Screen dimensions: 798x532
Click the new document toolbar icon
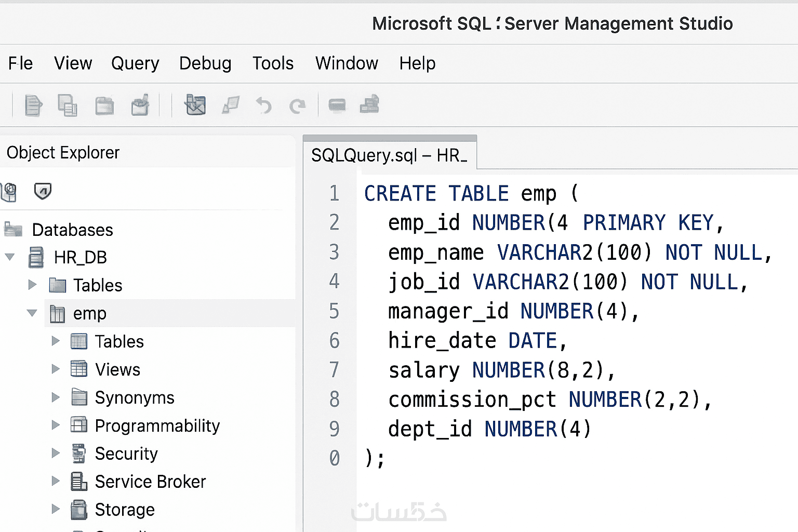(33, 105)
